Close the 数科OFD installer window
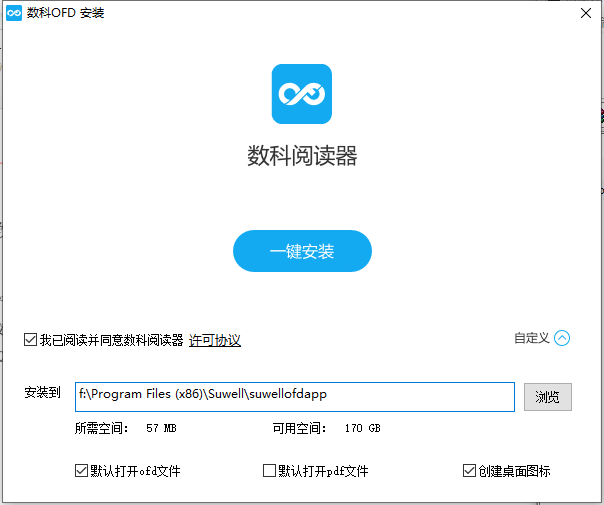The image size is (604, 505). [x=584, y=14]
